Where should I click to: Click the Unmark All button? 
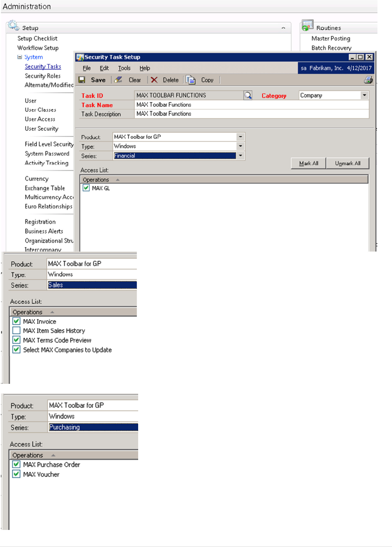347,163
